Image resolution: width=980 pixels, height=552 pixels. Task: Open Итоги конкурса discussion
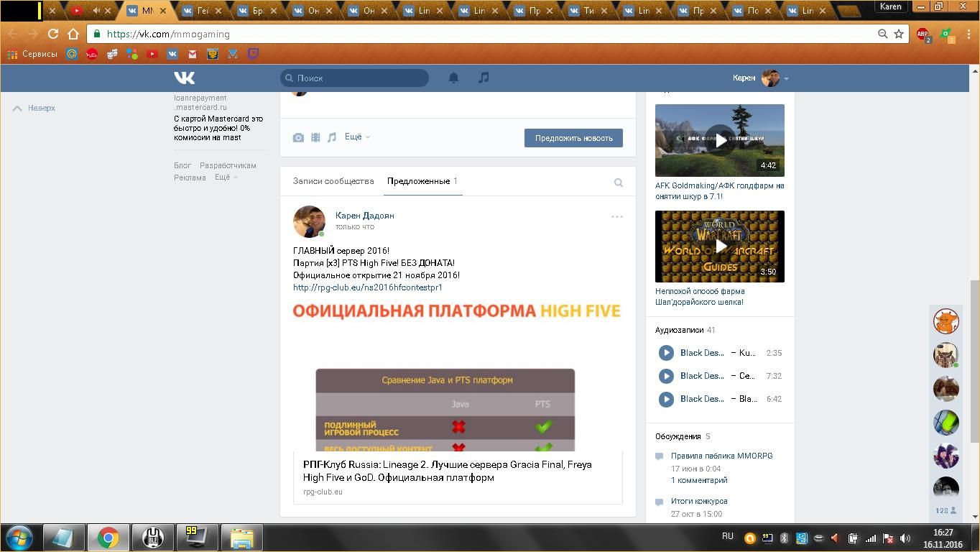(699, 501)
